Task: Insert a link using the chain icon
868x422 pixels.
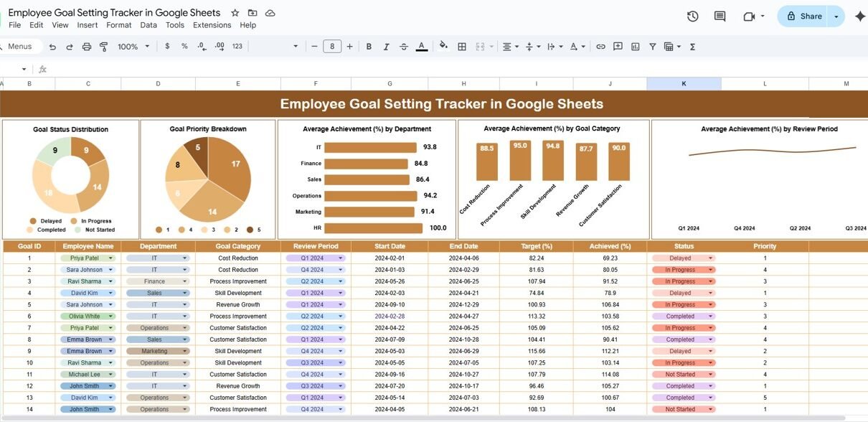Action: 600,47
